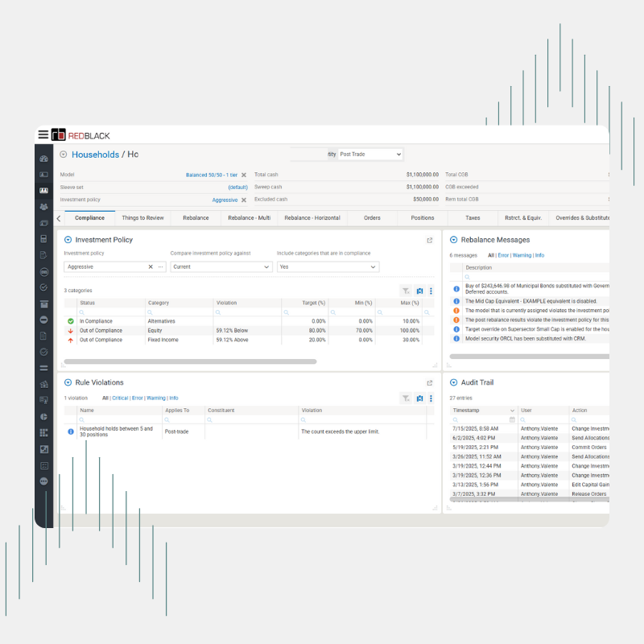Switch to the Taxes tab

coord(473,218)
